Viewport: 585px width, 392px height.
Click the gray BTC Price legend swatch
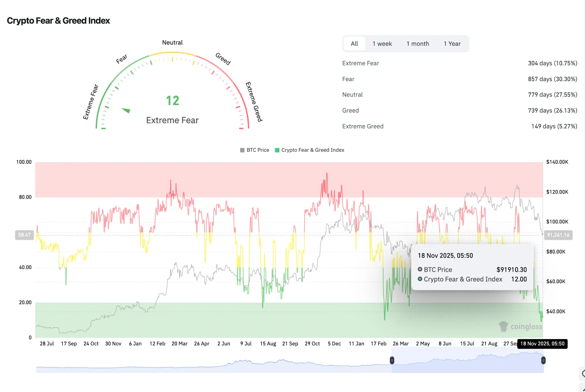coord(242,150)
